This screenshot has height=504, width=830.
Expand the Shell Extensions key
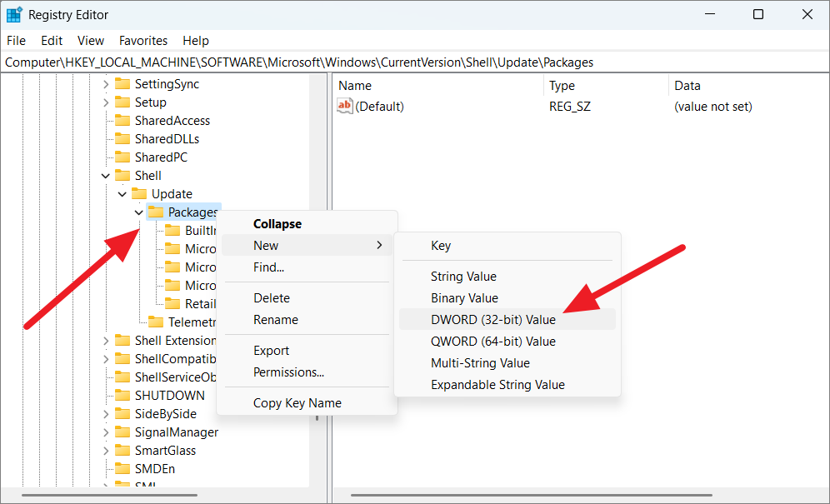[106, 341]
